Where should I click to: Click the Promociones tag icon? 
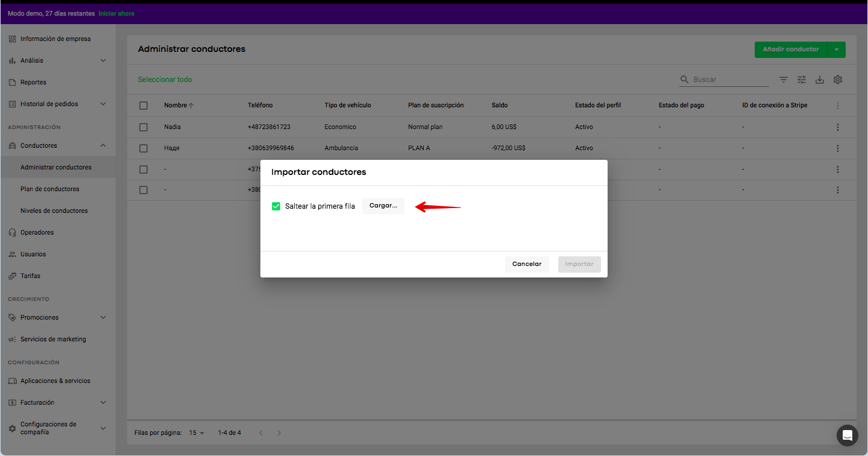pyautogui.click(x=13, y=317)
